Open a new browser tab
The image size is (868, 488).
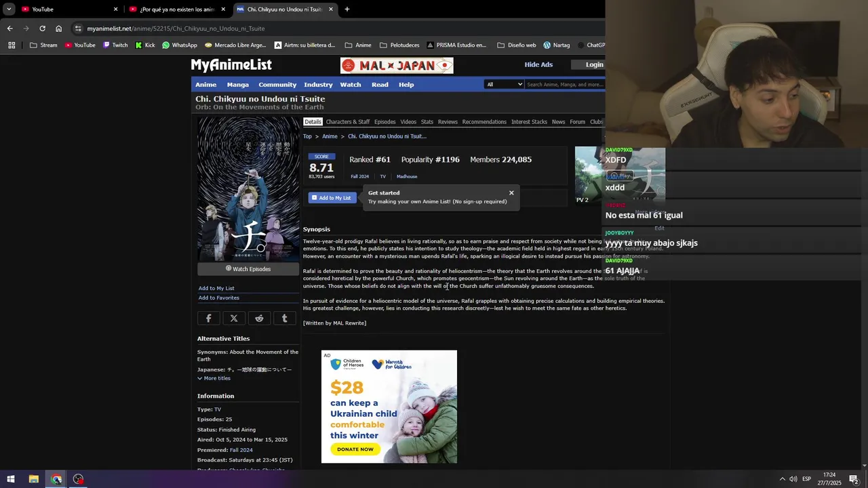pyautogui.click(x=347, y=9)
